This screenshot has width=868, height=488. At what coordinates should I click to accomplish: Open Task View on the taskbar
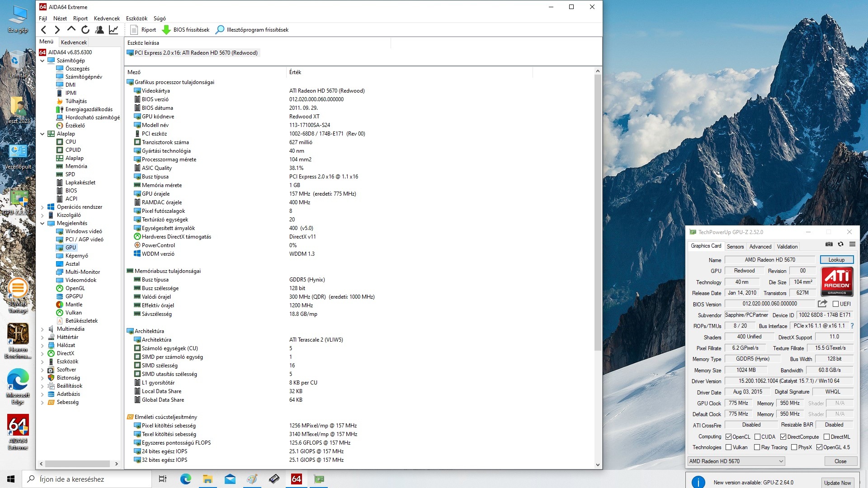(163, 479)
